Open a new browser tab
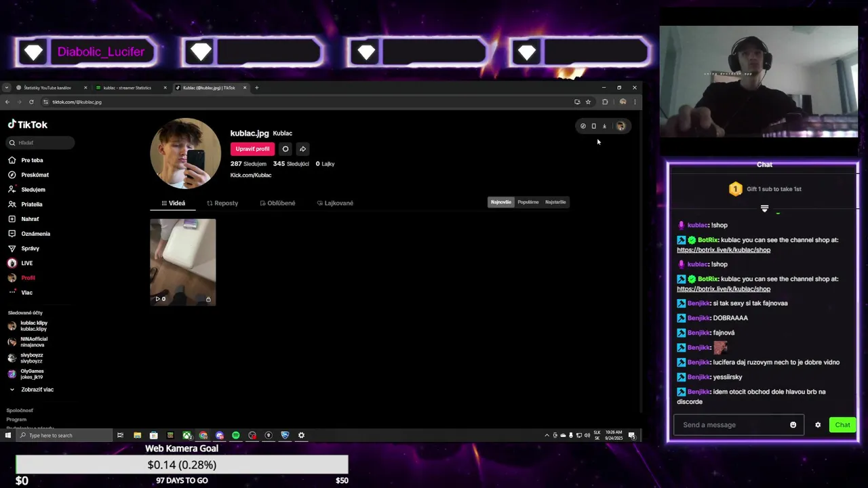Viewport: 868px width, 488px height. [256, 87]
